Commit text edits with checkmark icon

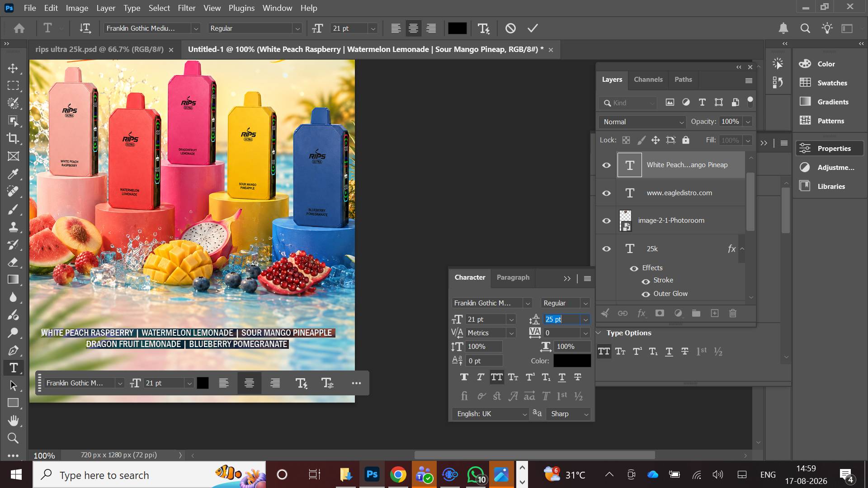tap(533, 28)
